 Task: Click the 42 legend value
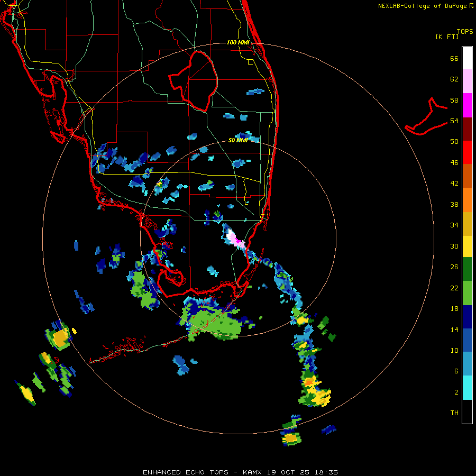tap(454, 184)
